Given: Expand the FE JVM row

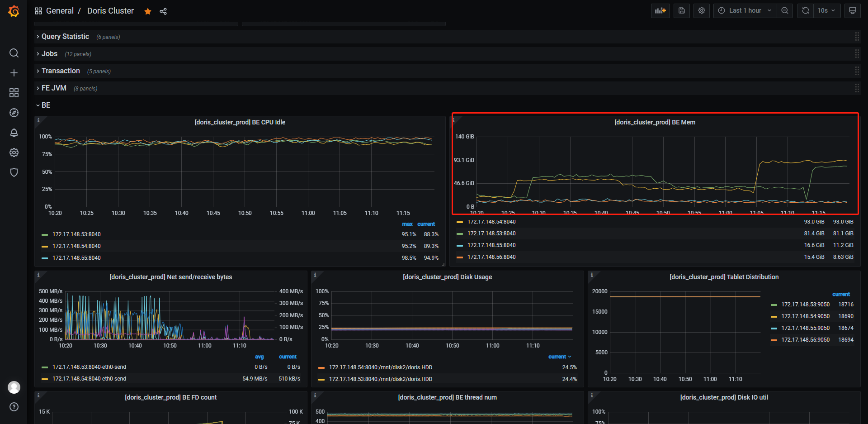Looking at the screenshot, I should pos(54,88).
